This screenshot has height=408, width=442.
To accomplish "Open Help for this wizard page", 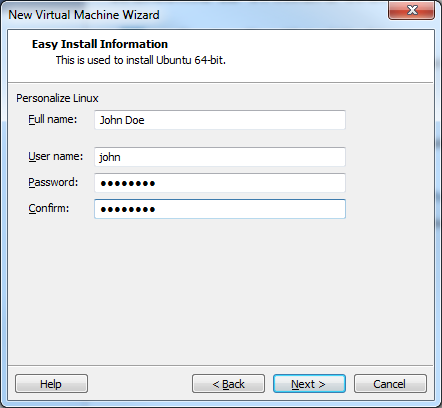I will click(51, 384).
